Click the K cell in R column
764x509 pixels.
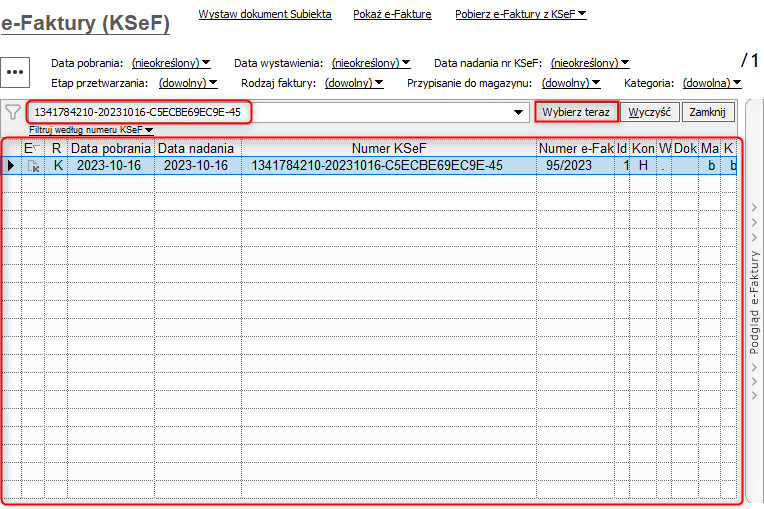click(x=58, y=166)
